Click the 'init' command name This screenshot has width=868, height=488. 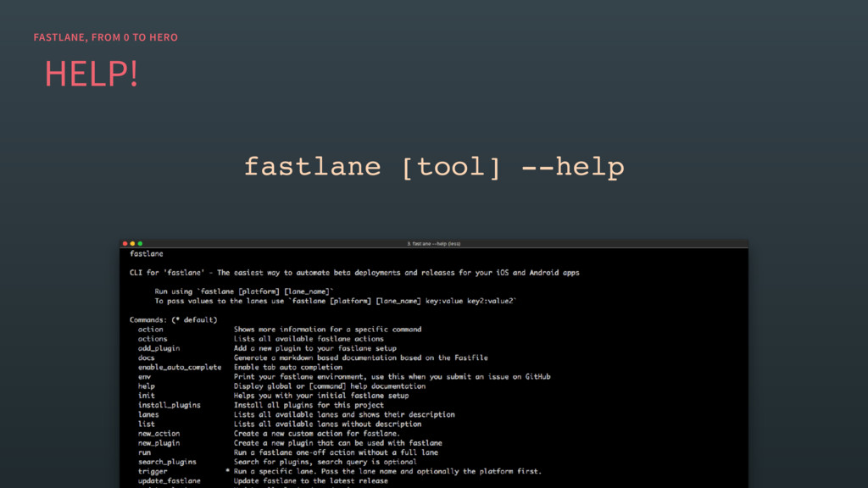pos(146,396)
